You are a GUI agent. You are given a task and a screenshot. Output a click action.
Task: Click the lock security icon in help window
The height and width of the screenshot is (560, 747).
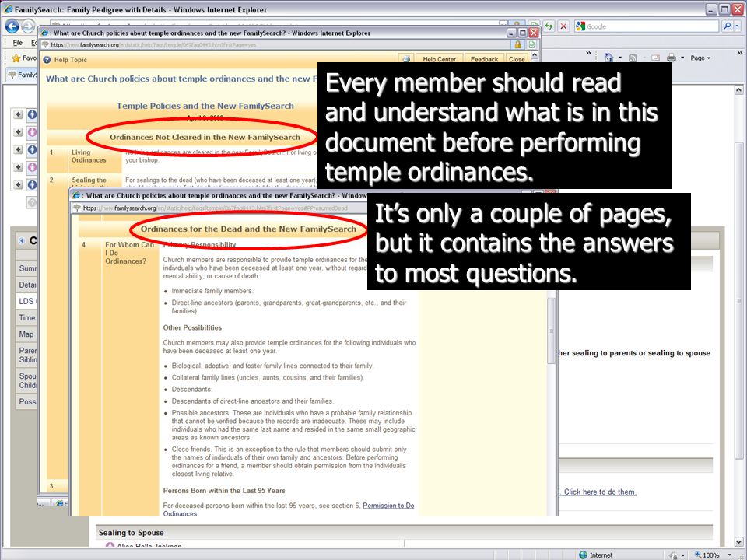click(517, 45)
